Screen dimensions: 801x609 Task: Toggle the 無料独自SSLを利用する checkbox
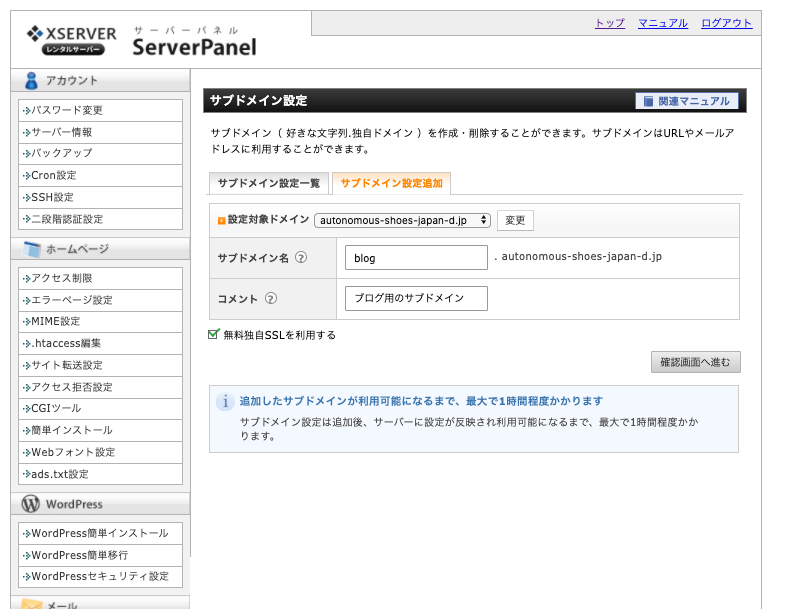click(214, 335)
